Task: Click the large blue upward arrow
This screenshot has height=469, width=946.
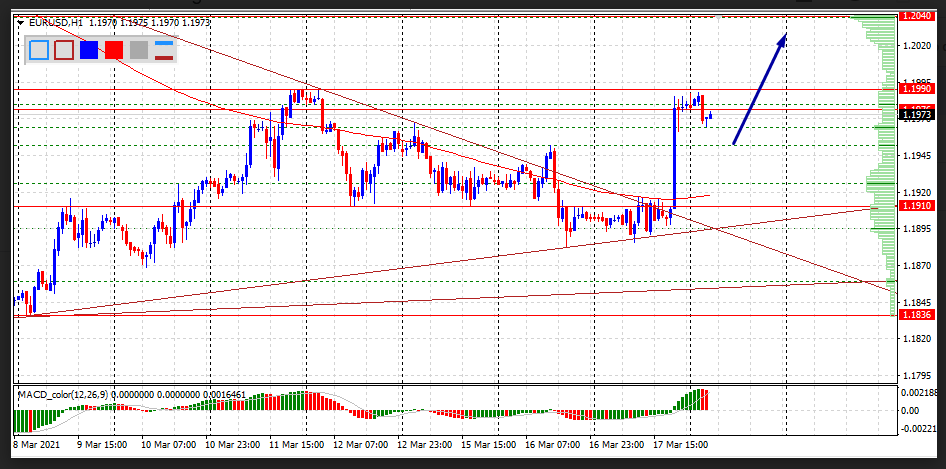Action: click(760, 90)
